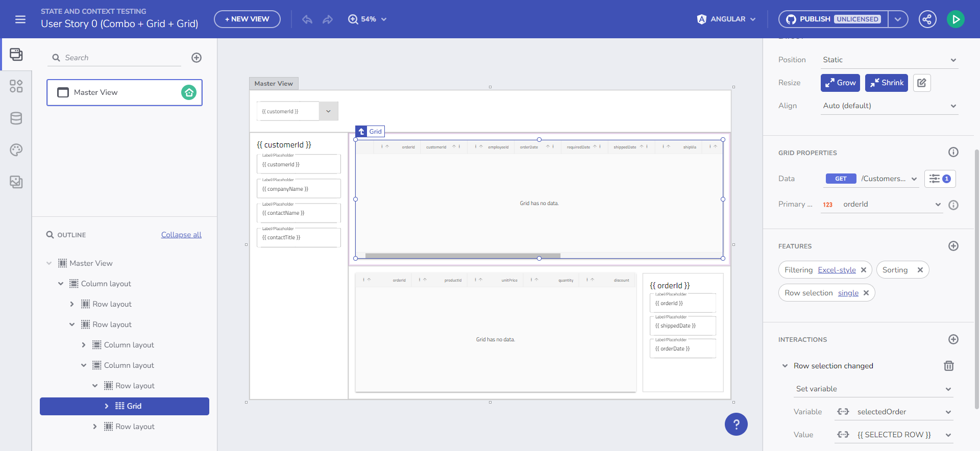Click the undo arrow icon
The image size is (980, 451).
(307, 19)
